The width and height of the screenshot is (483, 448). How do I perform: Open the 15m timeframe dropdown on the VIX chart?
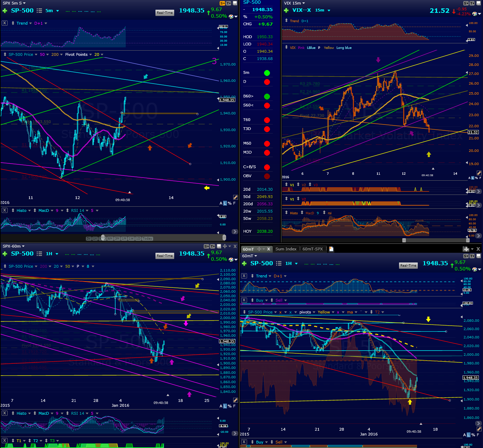click(329, 10)
